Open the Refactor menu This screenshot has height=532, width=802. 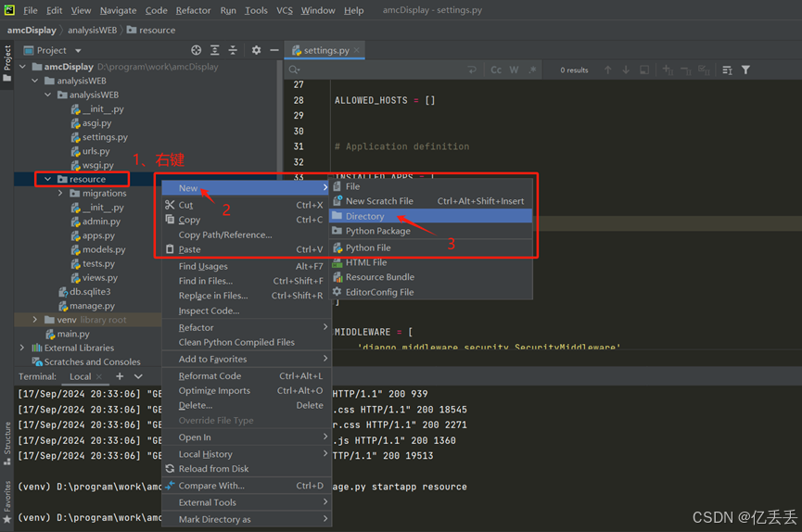[193, 10]
